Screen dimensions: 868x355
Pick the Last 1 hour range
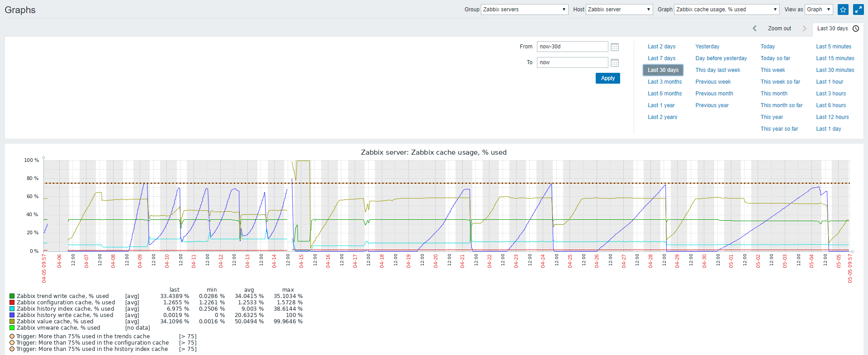(830, 82)
